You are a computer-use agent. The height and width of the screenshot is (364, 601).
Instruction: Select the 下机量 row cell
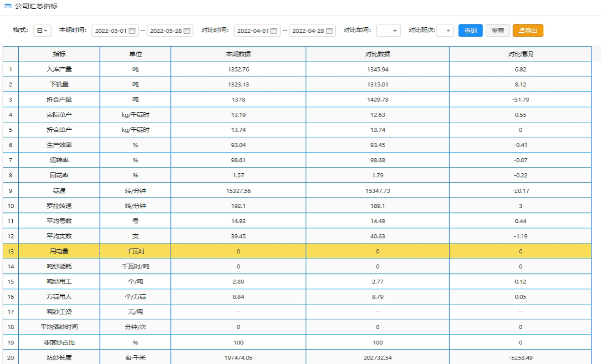[x=60, y=84]
